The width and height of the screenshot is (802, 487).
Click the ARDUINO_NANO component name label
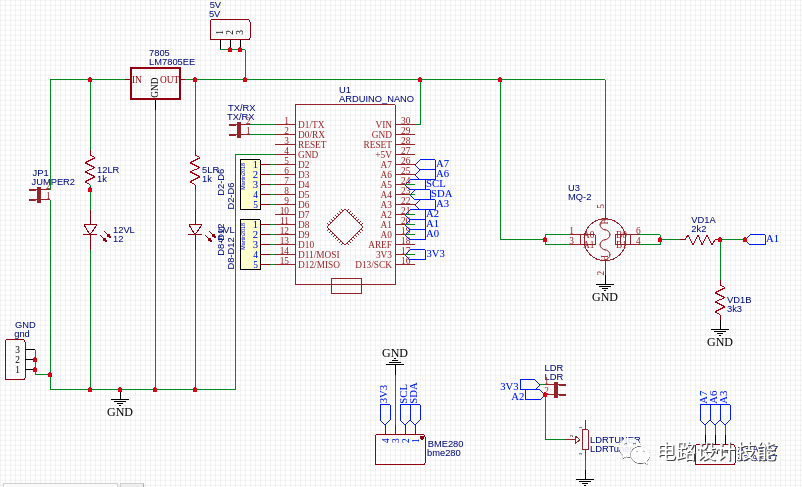click(376, 99)
